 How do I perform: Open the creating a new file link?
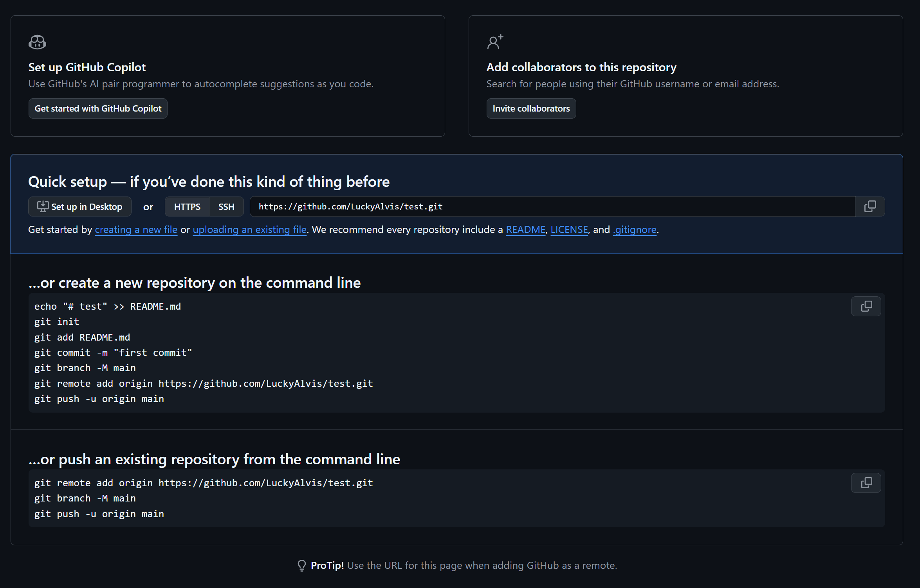(x=136, y=230)
